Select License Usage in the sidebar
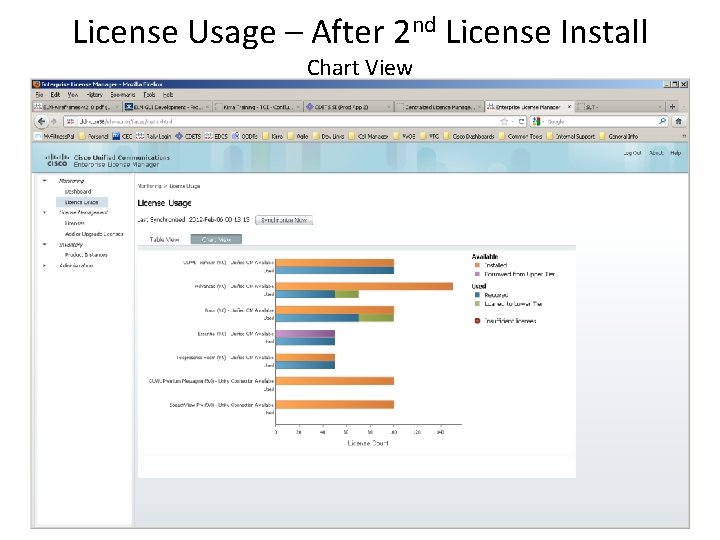The image size is (720, 540). point(82,202)
